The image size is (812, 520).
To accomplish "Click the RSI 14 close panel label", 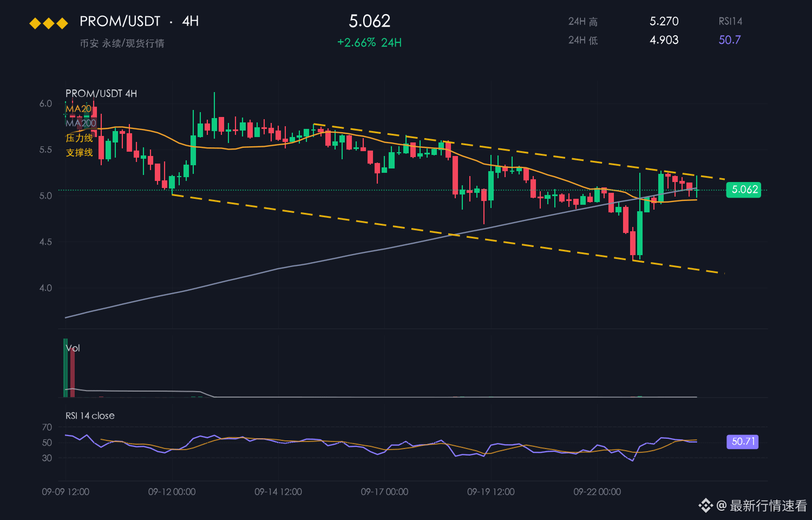I will pyautogui.click(x=90, y=415).
